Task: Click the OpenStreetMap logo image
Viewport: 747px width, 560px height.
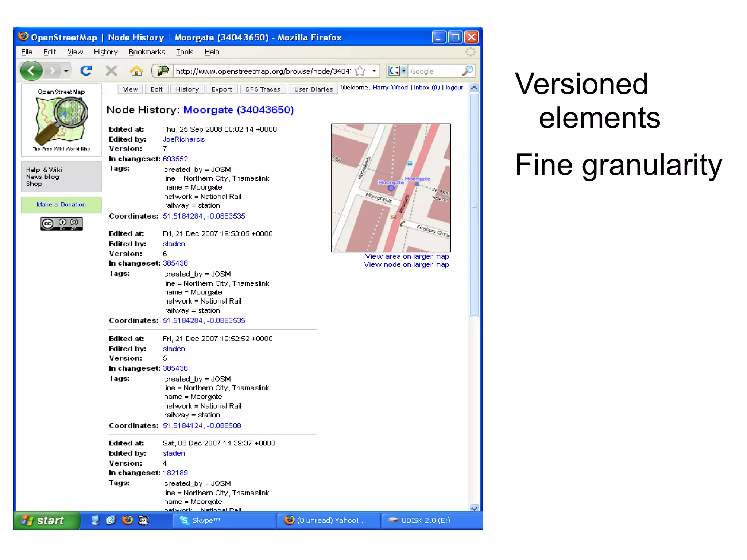Action: [61, 120]
